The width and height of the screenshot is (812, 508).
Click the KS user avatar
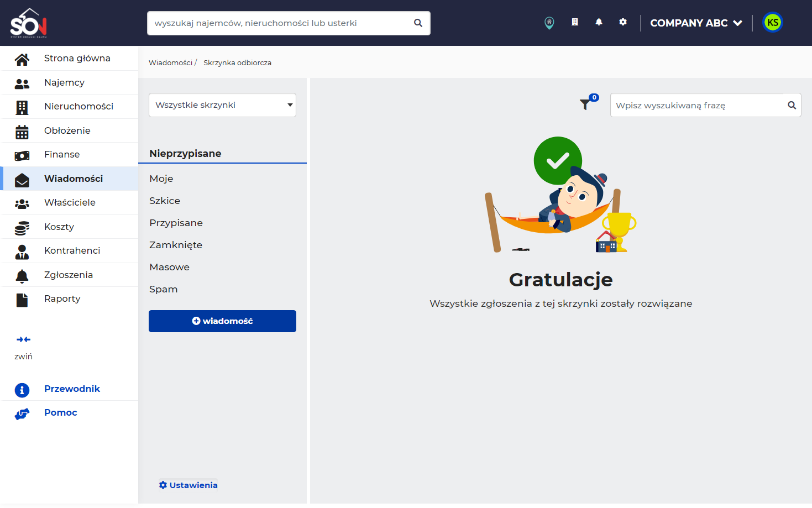(773, 23)
